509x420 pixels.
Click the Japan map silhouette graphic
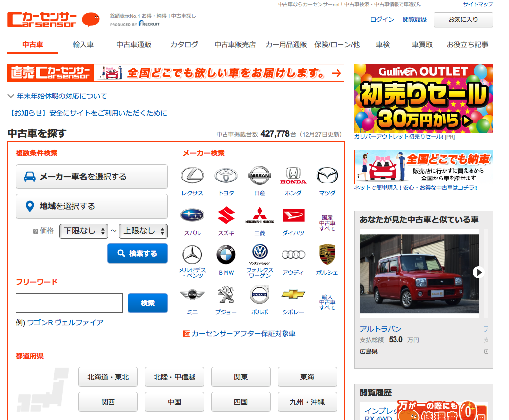tap(44, 389)
